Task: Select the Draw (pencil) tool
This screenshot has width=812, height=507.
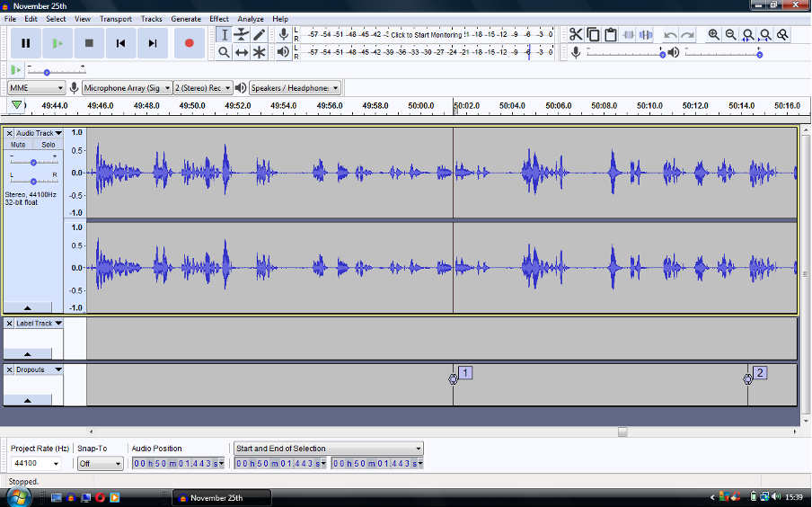Action: tap(259, 35)
